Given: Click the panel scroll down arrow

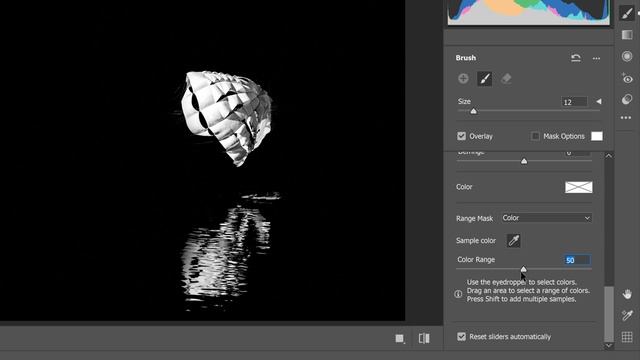Looking at the screenshot, I should 609,345.
